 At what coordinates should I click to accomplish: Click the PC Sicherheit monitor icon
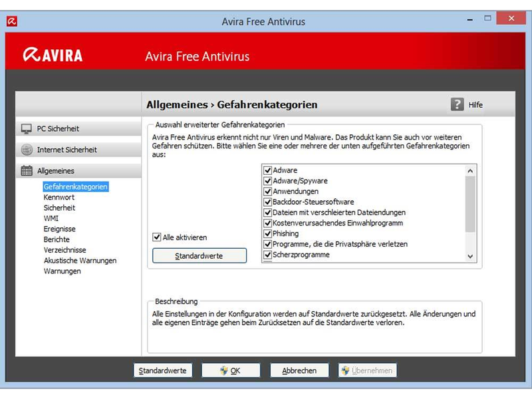27,129
